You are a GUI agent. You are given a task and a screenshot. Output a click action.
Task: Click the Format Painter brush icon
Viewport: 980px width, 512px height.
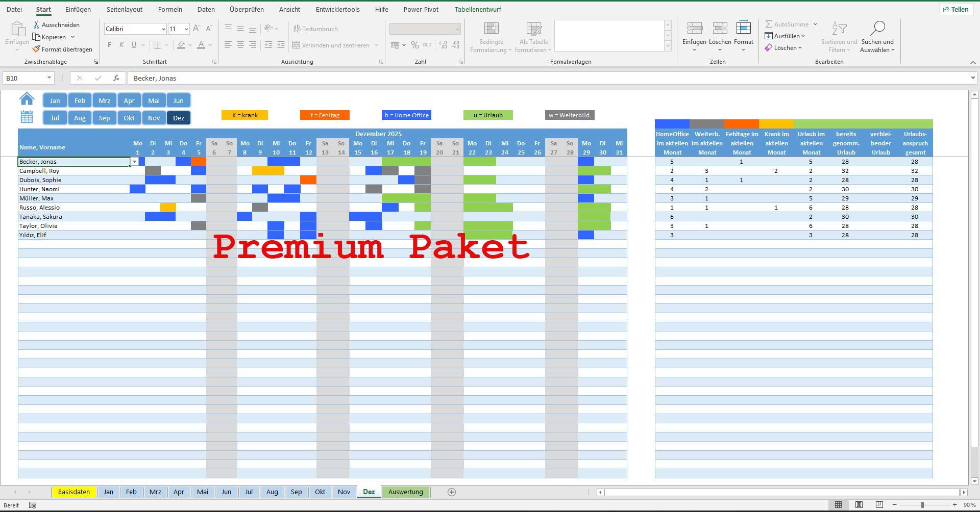tap(36, 49)
